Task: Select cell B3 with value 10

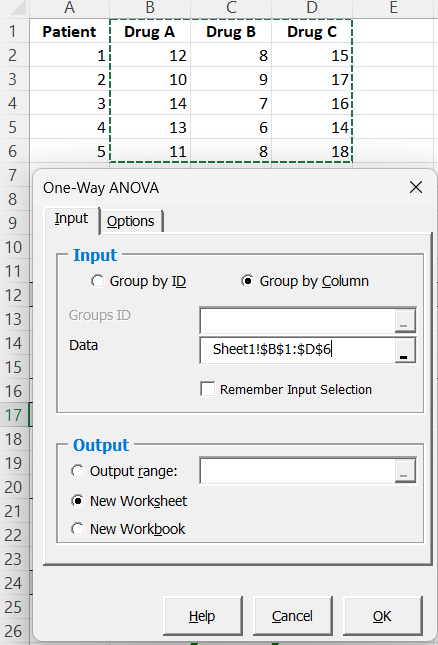Action: (x=150, y=79)
